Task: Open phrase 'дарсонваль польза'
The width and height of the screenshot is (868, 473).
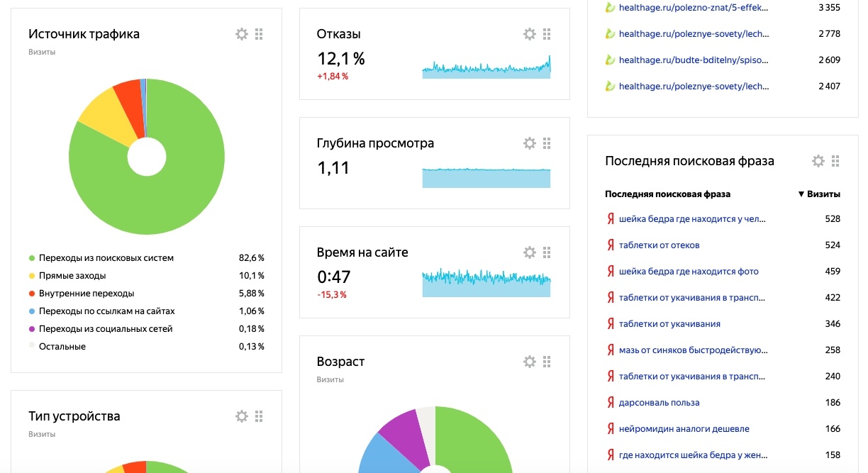Action: pyautogui.click(x=659, y=403)
